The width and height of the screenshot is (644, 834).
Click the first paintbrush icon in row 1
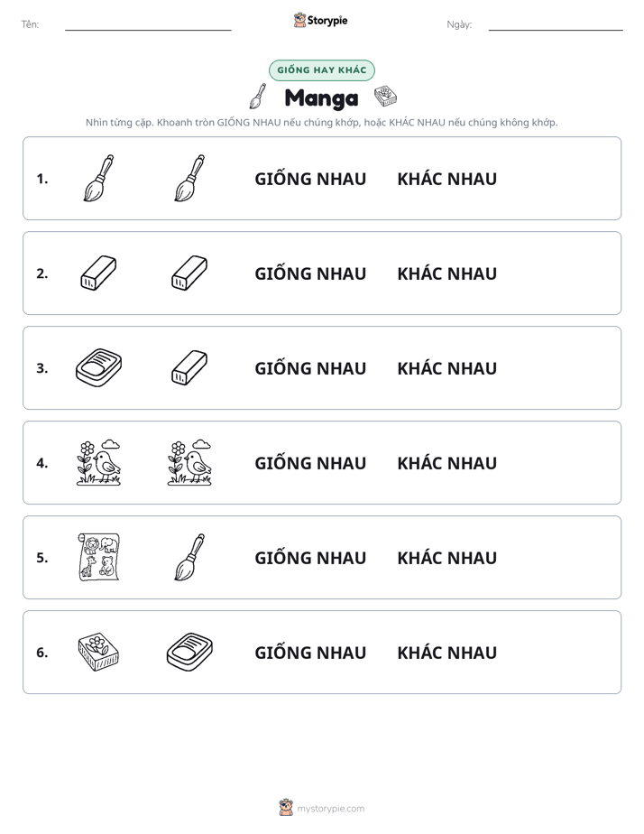click(x=99, y=178)
